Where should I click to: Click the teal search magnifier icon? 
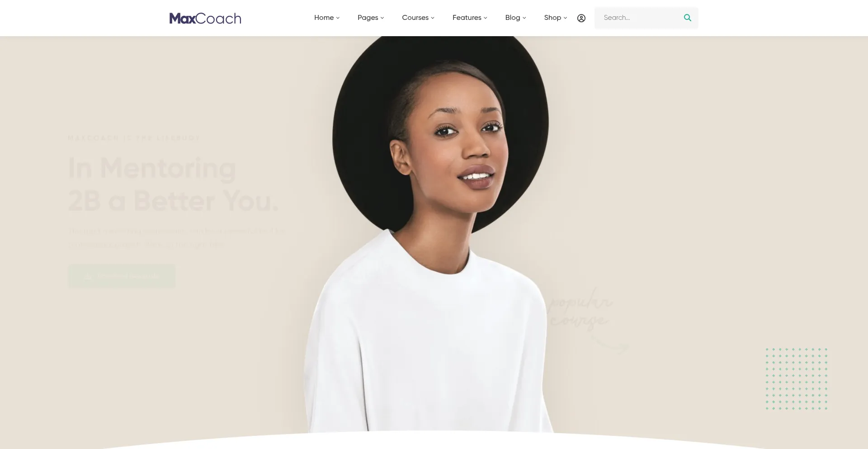688,18
